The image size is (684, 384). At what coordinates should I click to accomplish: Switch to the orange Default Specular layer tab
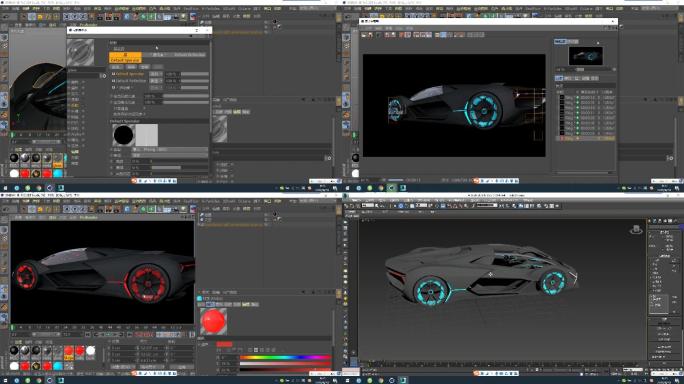tap(125, 58)
